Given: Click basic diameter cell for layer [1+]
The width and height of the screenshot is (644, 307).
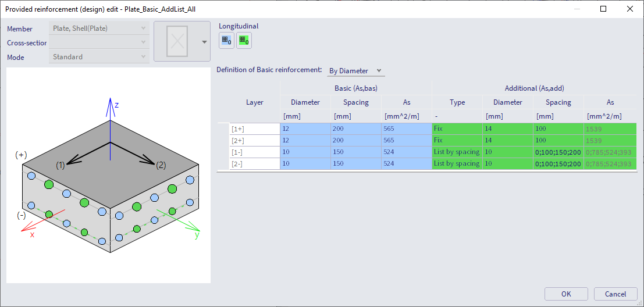Looking at the screenshot, I should [x=305, y=128].
